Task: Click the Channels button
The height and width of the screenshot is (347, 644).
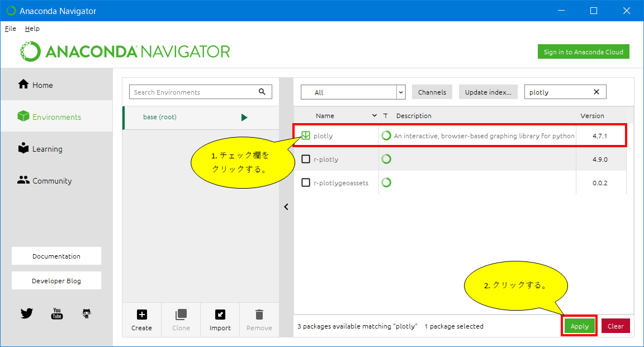Action: point(432,92)
